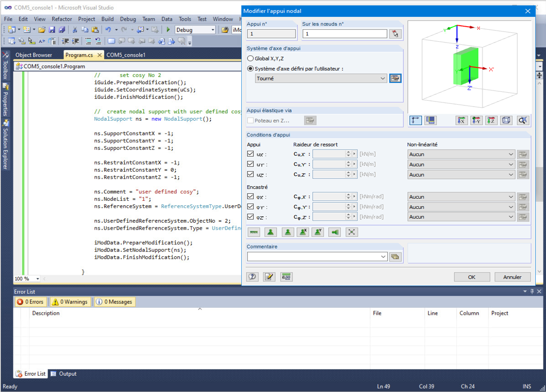Open the Solution Explorer side panel tab

coord(5,144)
